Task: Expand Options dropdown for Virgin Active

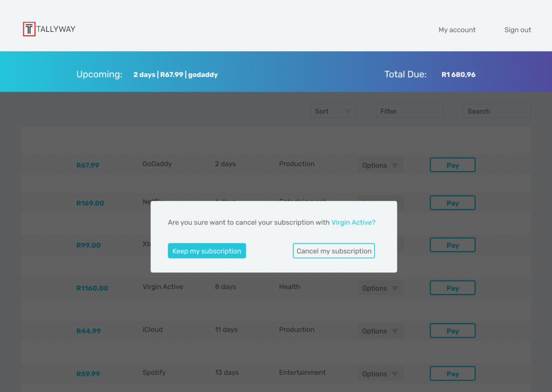Action: [381, 288]
